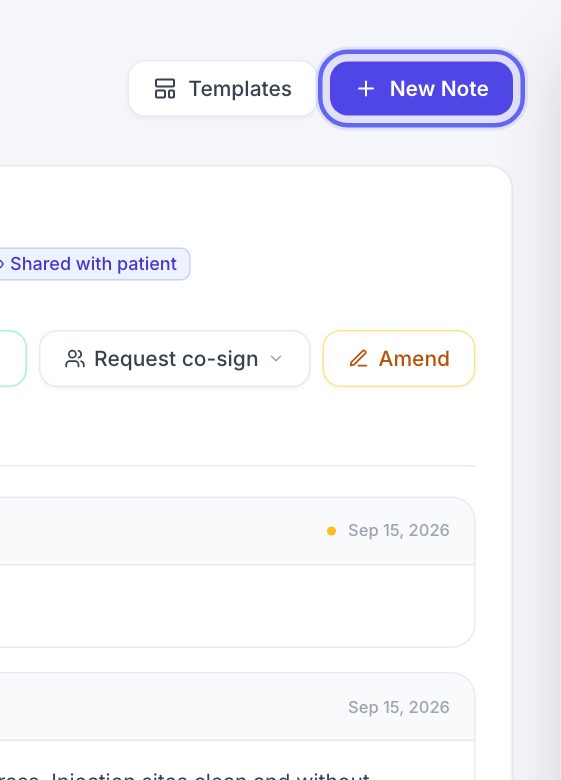Click the vertical scrollbar strip on the right edge
This screenshot has height=780, width=561.
click(554, 390)
